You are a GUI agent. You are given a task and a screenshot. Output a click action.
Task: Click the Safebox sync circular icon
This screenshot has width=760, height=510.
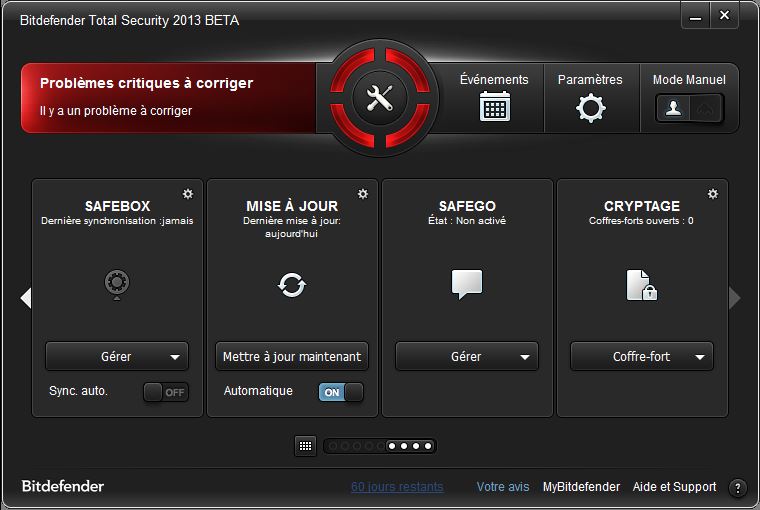click(x=117, y=284)
